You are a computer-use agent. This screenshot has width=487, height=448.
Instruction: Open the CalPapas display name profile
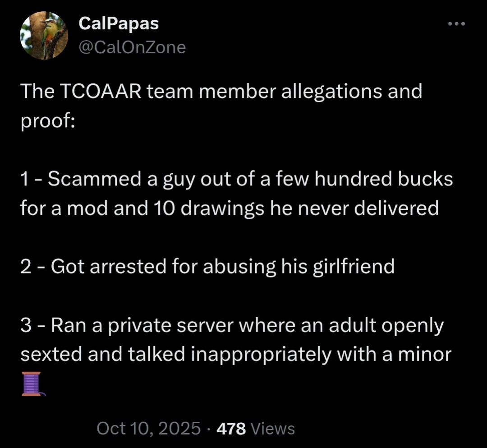(119, 23)
